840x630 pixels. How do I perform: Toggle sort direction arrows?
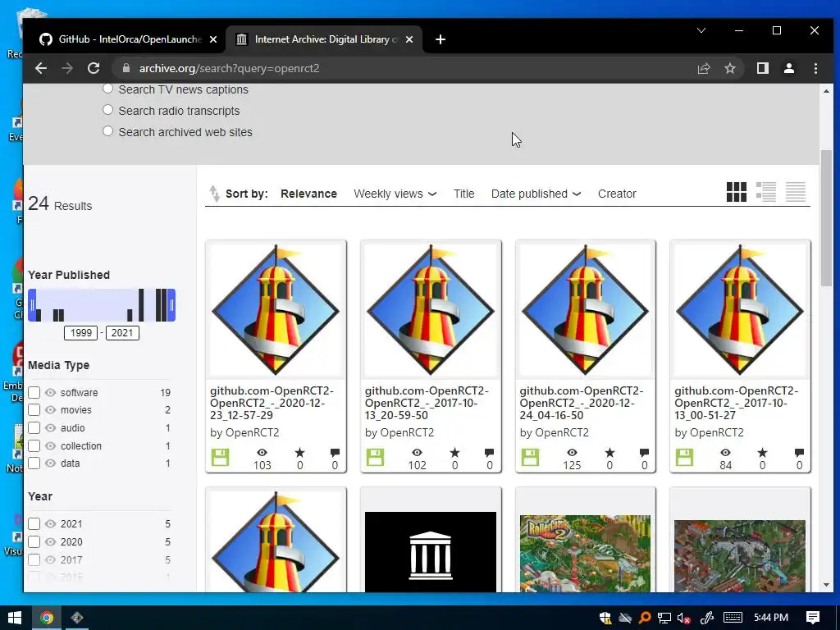214,194
